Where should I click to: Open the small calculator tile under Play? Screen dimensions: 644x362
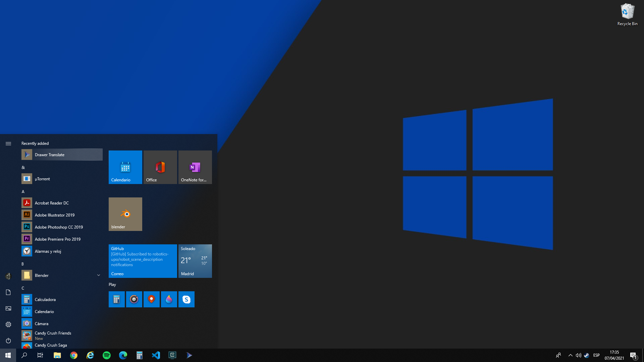(x=117, y=299)
